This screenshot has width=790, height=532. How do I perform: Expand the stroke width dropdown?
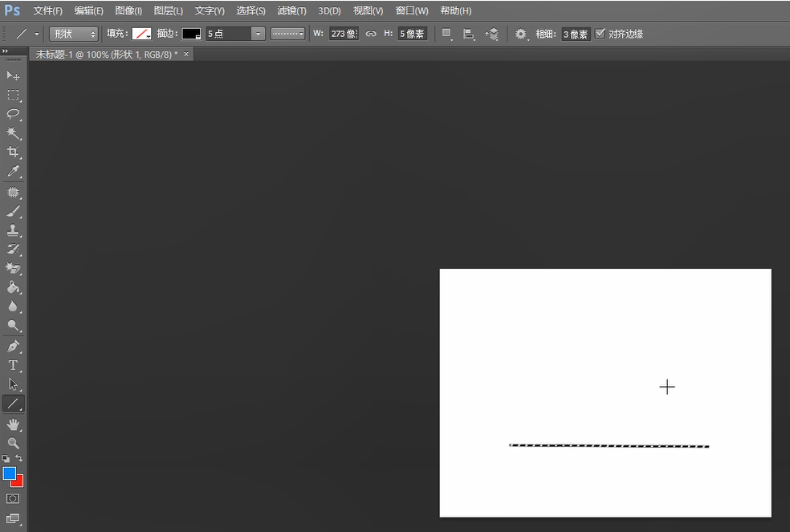point(258,34)
